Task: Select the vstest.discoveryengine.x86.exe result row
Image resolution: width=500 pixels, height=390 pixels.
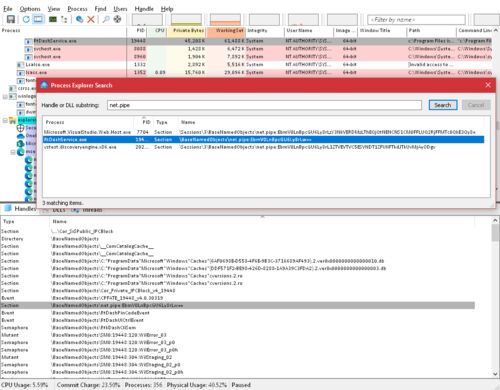Action: (x=263, y=147)
